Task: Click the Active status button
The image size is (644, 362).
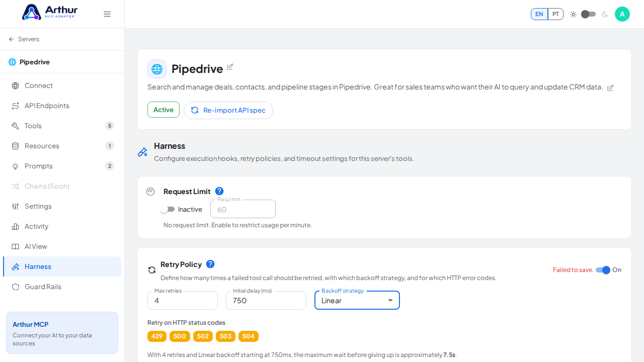Action: pos(164,110)
